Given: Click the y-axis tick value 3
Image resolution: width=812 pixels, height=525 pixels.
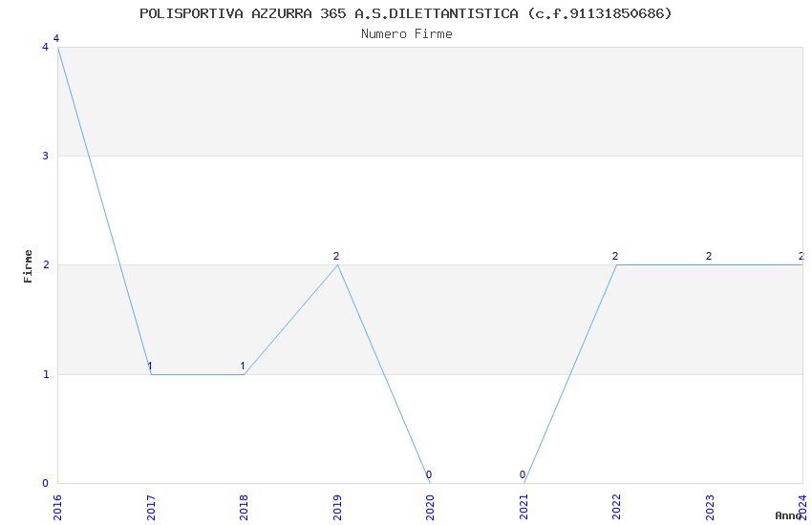Looking at the screenshot, I should point(45,156).
